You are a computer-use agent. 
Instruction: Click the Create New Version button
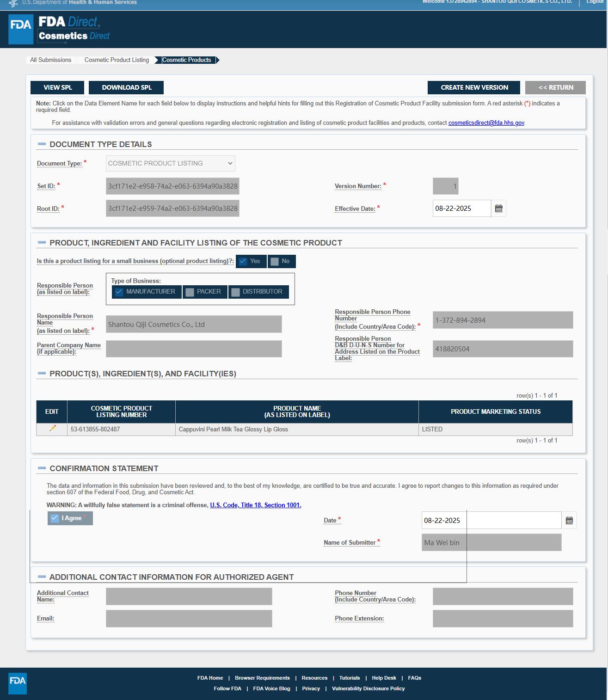click(x=474, y=87)
